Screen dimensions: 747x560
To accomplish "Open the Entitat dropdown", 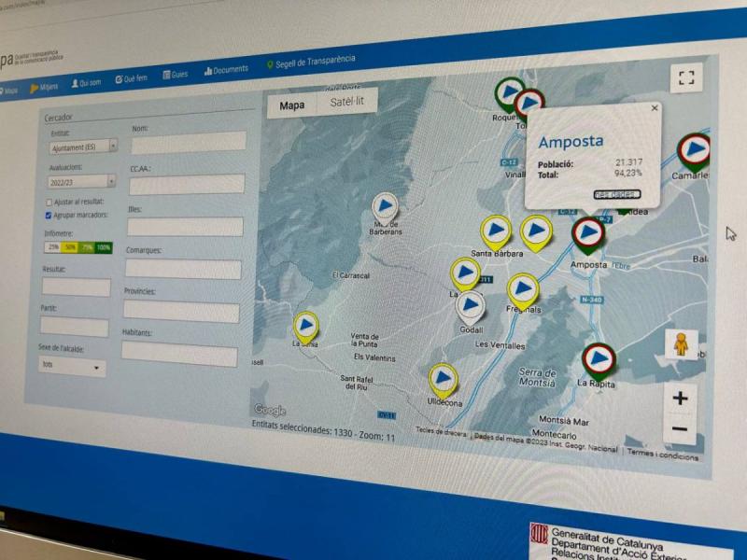I will (x=84, y=147).
